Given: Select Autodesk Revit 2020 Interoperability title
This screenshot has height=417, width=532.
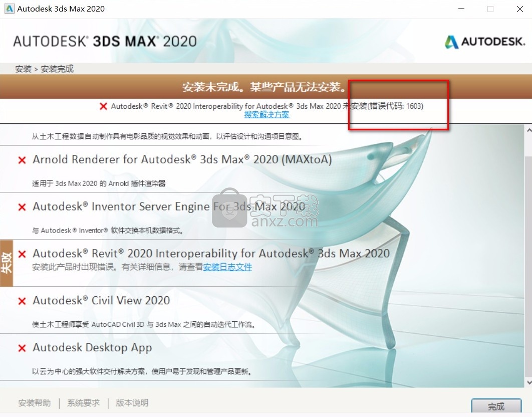Looking at the screenshot, I should [211, 253].
